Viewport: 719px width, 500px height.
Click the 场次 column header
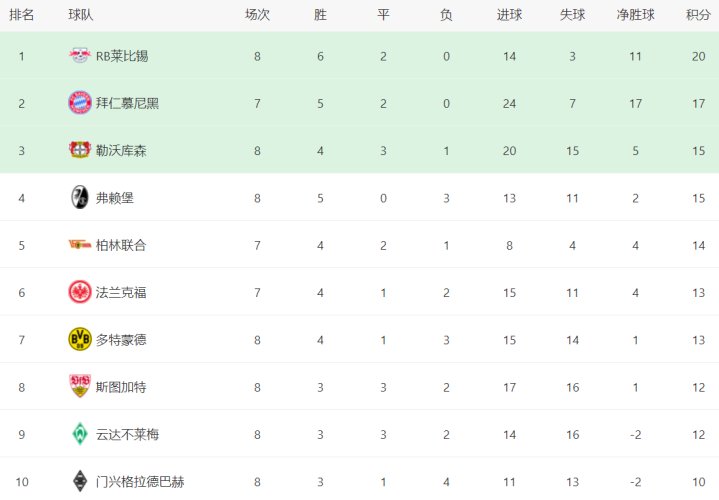point(257,15)
